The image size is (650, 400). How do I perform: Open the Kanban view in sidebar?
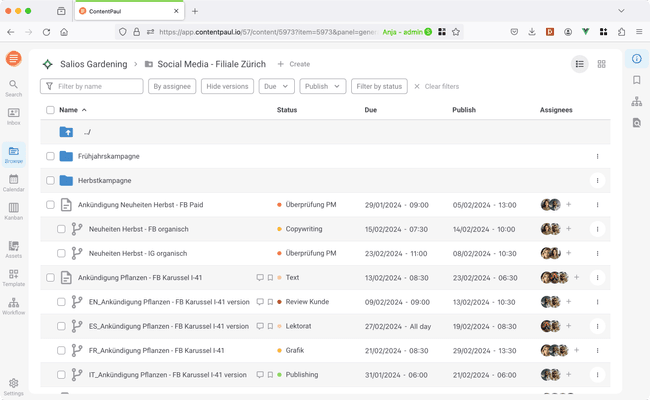(13, 211)
